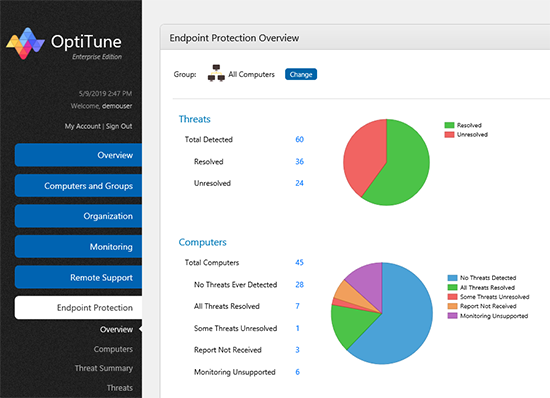
Task: Click Report Not Received count 3
Action: point(297,350)
